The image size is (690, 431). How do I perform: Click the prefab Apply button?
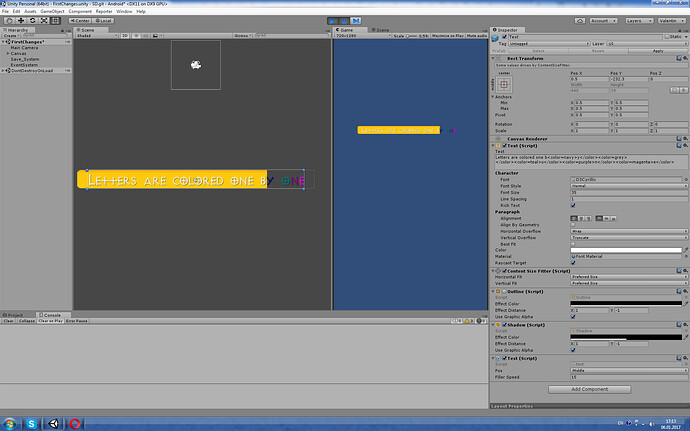click(x=657, y=51)
